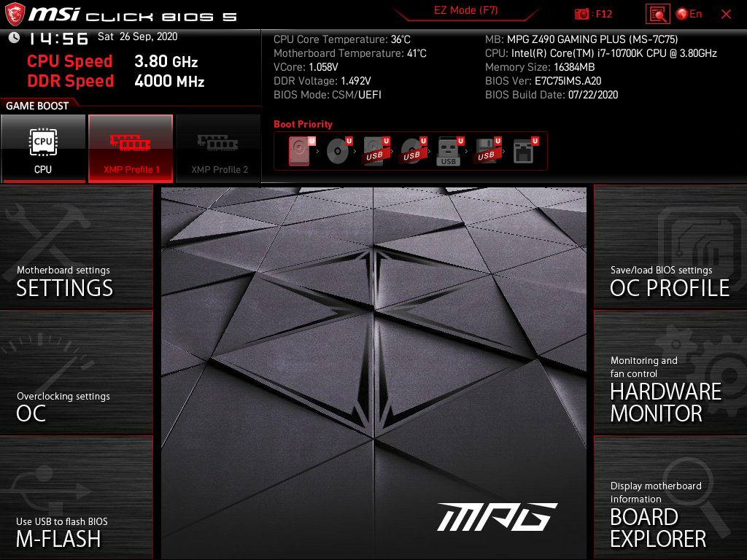
Task: Click the MSI dragon shield logo
Action: pyautogui.click(x=15, y=14)
